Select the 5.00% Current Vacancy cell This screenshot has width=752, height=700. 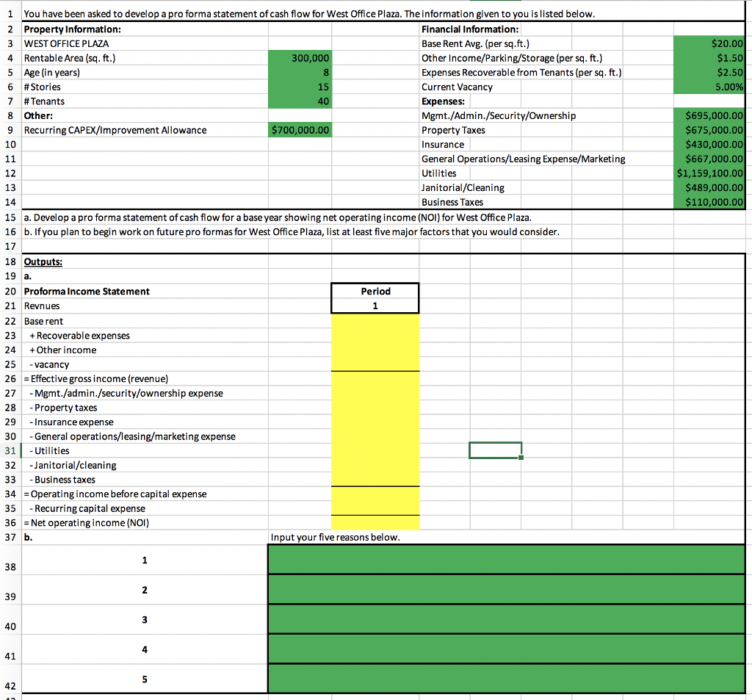[x=709, y=87]
